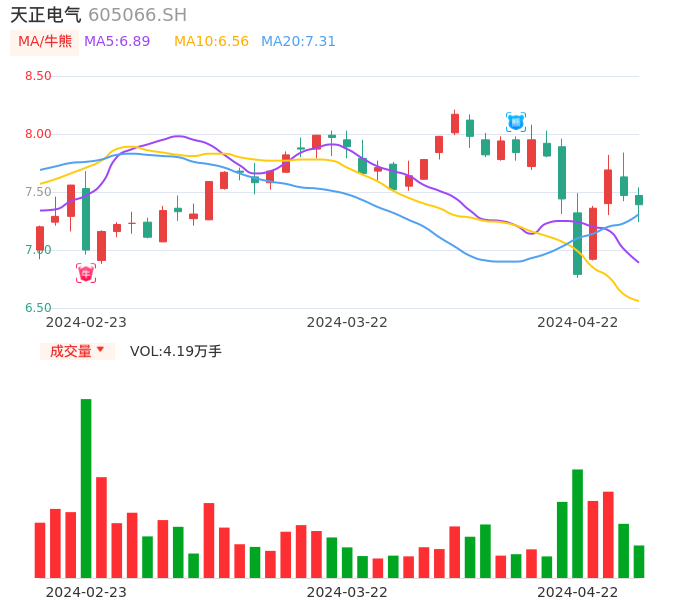Click the tallest green volume bar
Image resolution: width=686 pixels, height=606 pixels.
[x=86, y=488]
